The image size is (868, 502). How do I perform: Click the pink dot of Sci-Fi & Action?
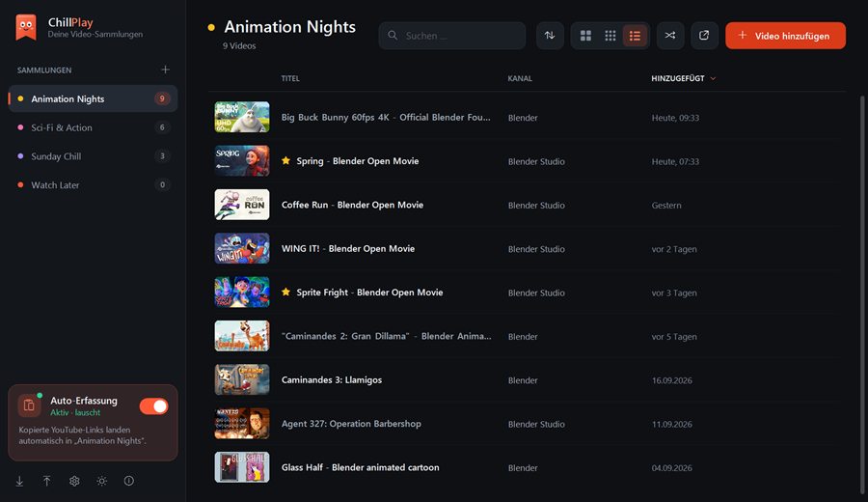20,127
